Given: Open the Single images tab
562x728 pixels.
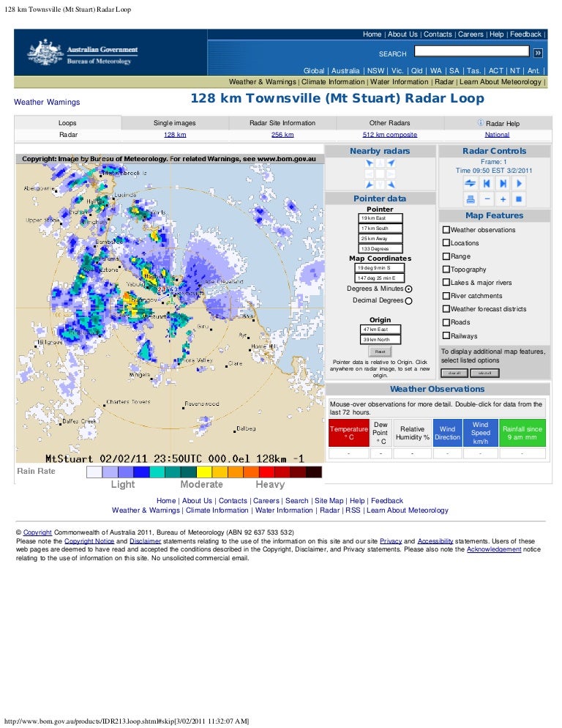Looking at the screenshot, I should click(174, 123).
